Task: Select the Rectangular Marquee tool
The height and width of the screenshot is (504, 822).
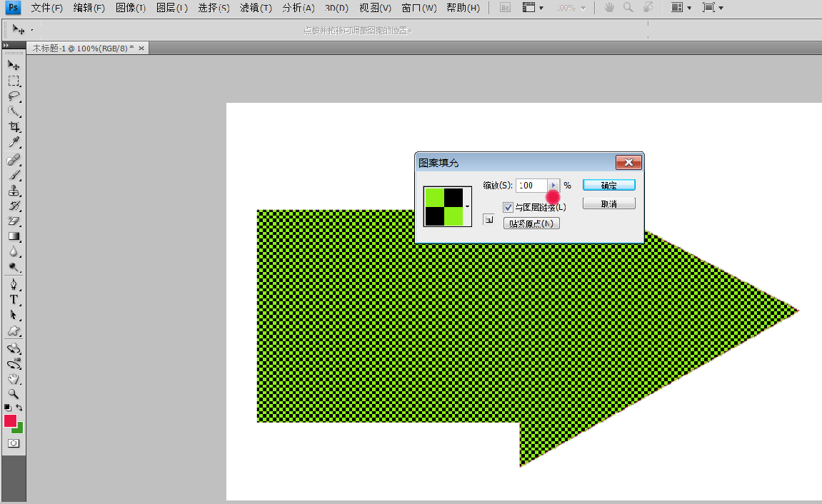Action: tap(14, 81)
